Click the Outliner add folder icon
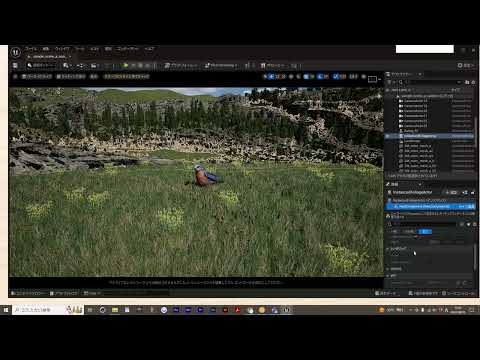 (x=467, y=82)
